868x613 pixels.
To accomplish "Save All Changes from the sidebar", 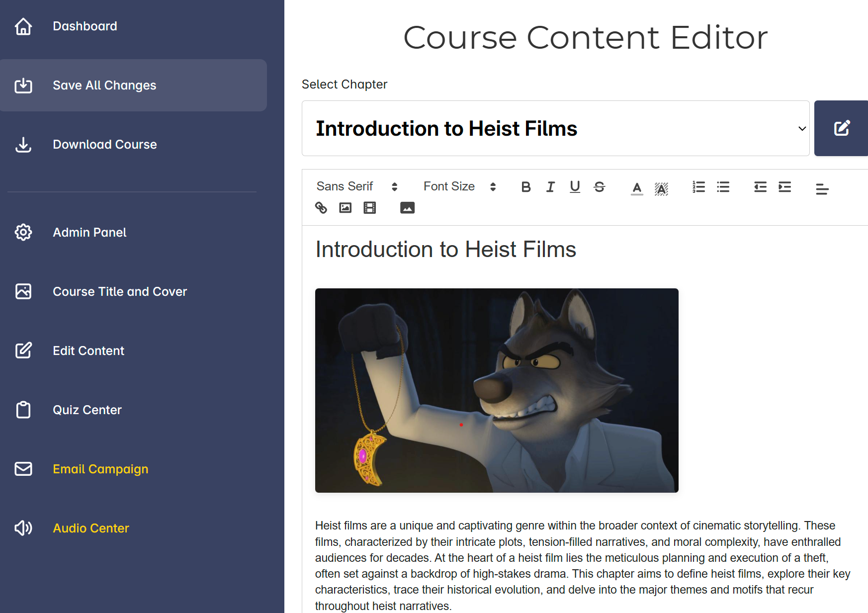I will (x=133, y=85).
